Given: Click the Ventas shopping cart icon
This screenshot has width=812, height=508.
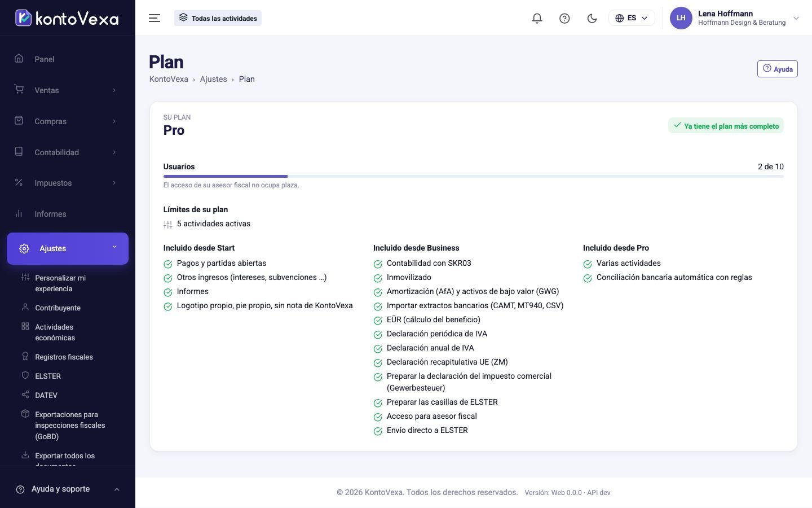Looking at the screenshot, I should pos(19,89).
